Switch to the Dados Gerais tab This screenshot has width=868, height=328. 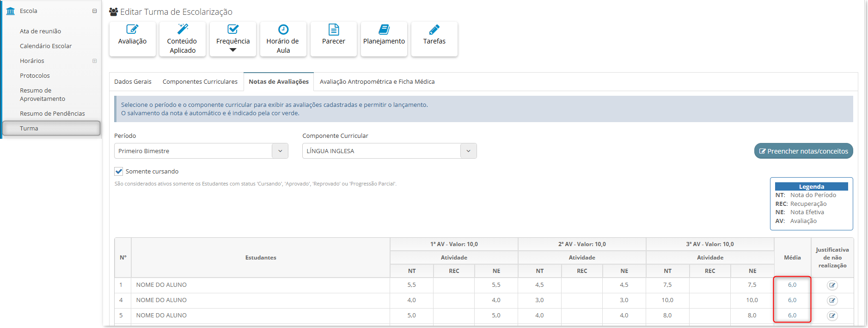(133, 82)
